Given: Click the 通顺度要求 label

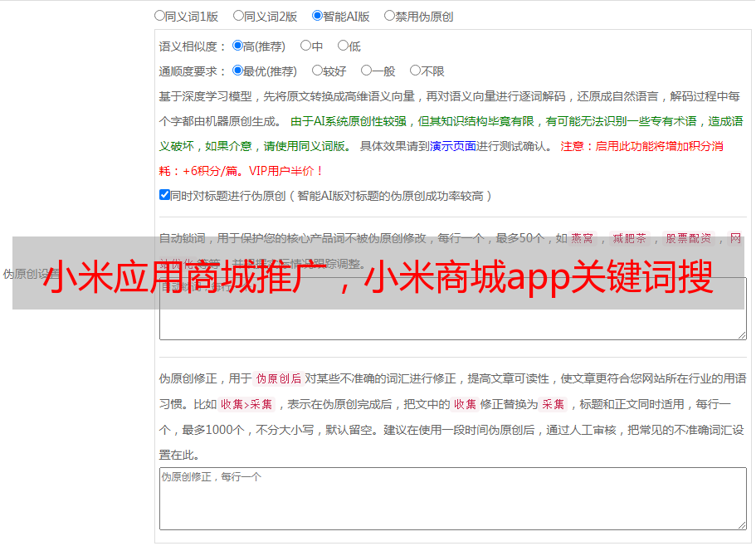Looking at the screenshot, I should (x=193, y=72).
